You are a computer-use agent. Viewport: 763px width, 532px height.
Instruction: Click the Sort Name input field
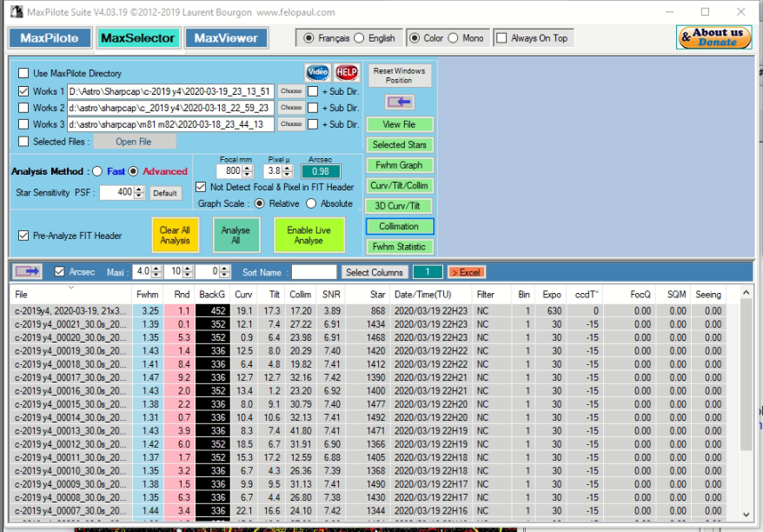[313, 272]
